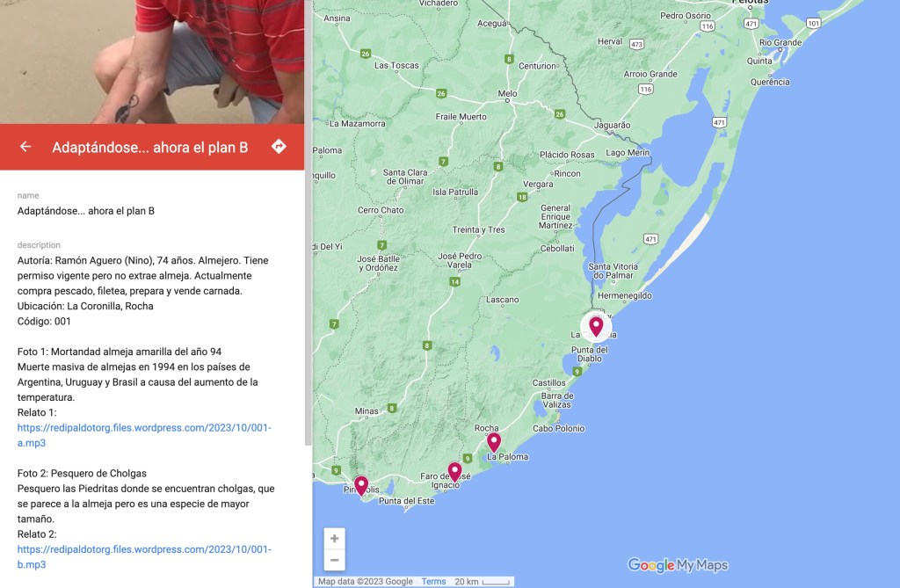Click the 20 km map scale indicator
900x588 pixels.
483,582
